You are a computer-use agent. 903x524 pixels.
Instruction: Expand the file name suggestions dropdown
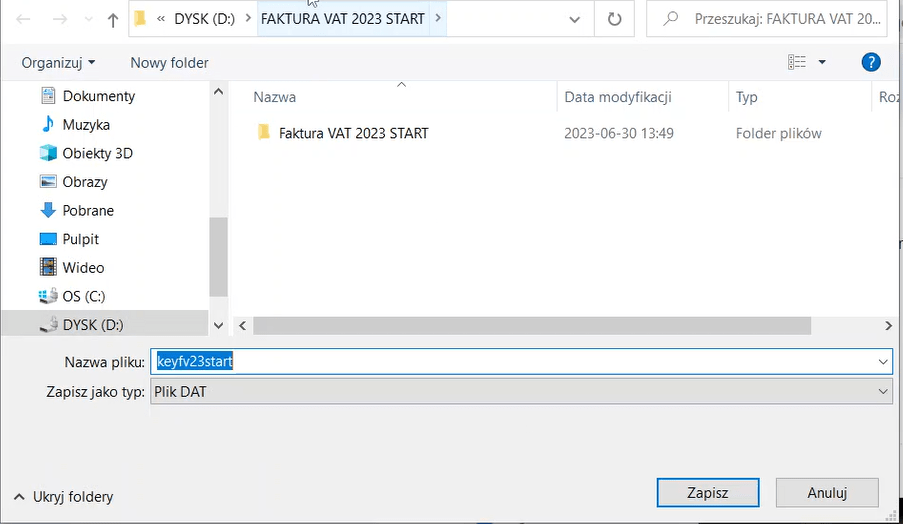coord(882,362)
